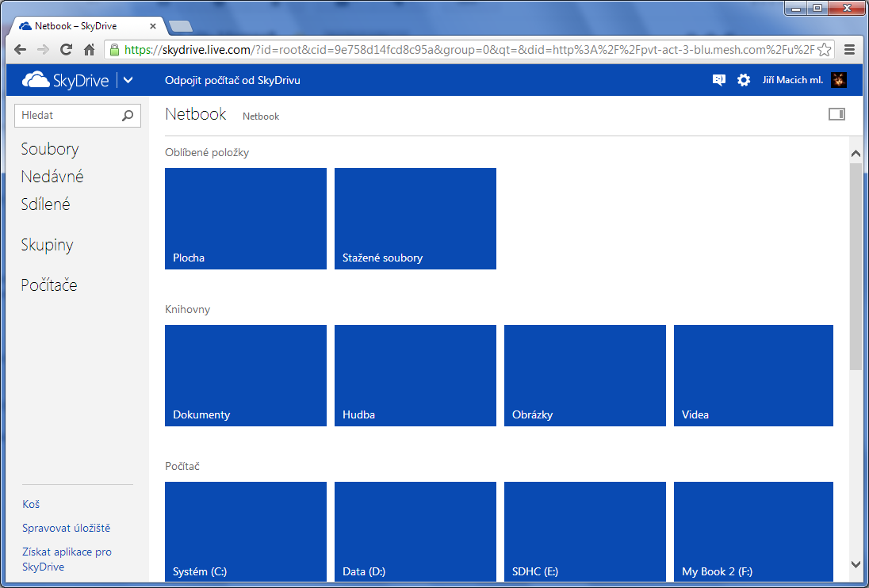Open the My Book 2 (F:) tile
Viewport: 869px width, 588px height.
coord(753,532)
